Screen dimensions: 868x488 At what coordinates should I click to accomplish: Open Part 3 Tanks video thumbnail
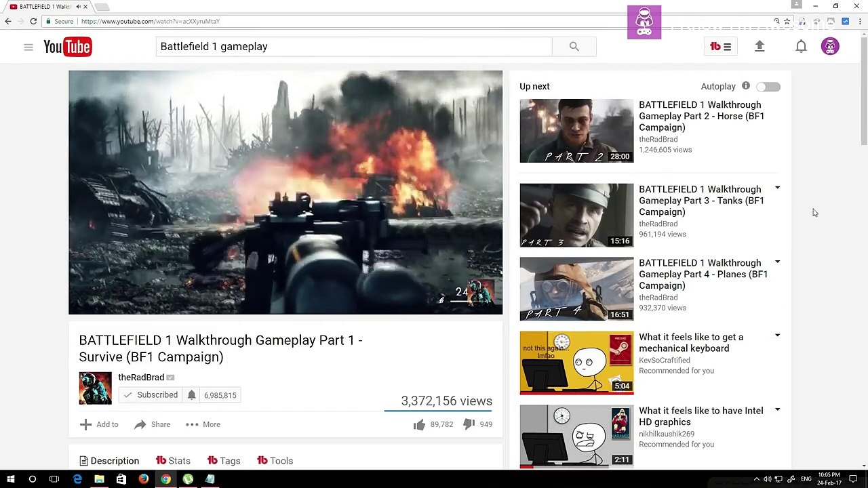click(x=576, y=216)
